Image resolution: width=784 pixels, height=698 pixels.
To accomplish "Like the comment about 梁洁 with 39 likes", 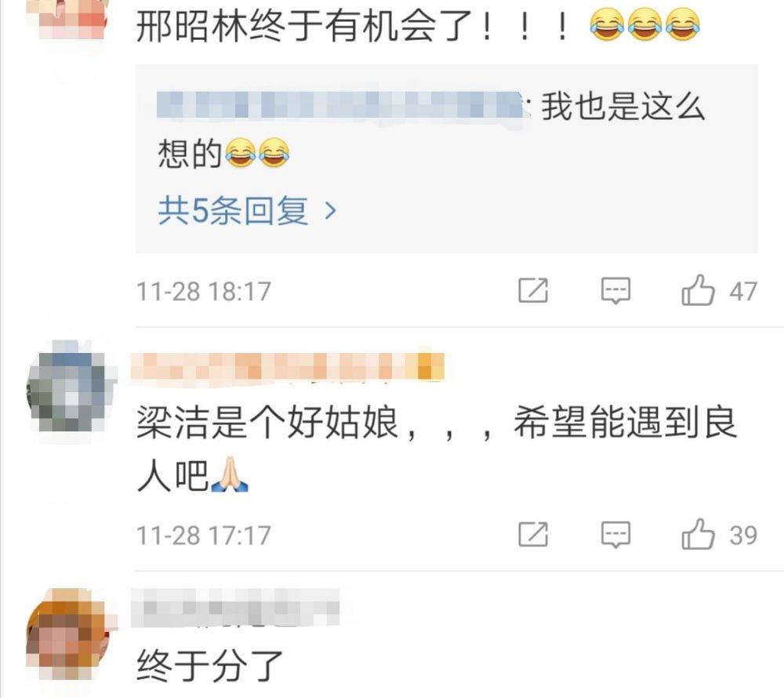I will click(698, 535).
